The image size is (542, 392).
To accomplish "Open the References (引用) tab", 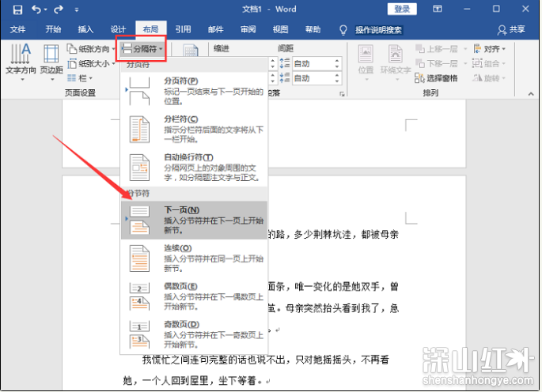I will pyautogui.click(x=183, y=30).
